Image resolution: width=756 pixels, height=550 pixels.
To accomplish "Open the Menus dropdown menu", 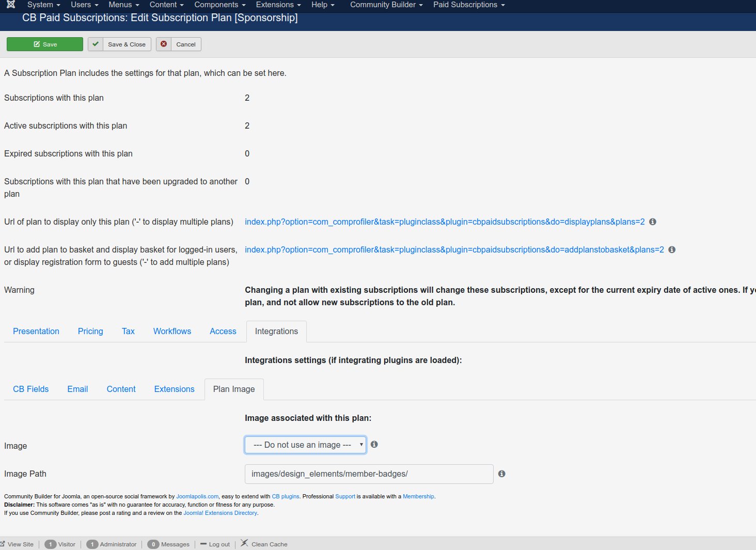I will (124, 5).
